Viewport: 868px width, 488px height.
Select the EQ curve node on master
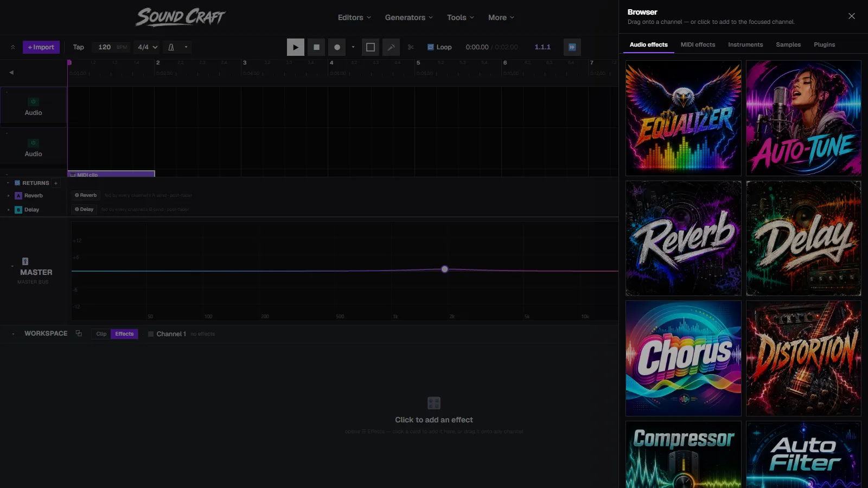(445, 269)
